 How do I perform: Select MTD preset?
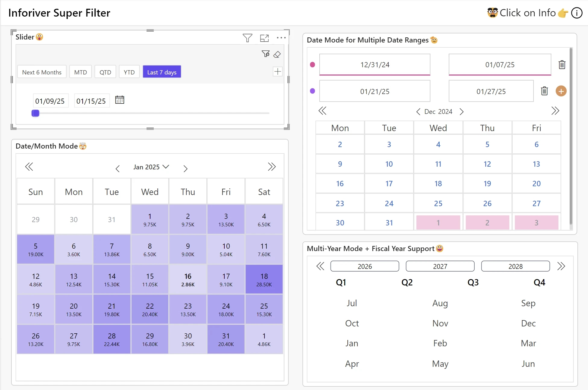point(81,72)
